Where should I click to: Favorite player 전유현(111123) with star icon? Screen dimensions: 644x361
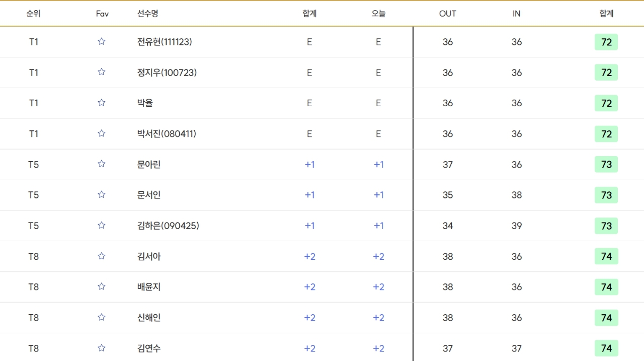tap(102, 42)
